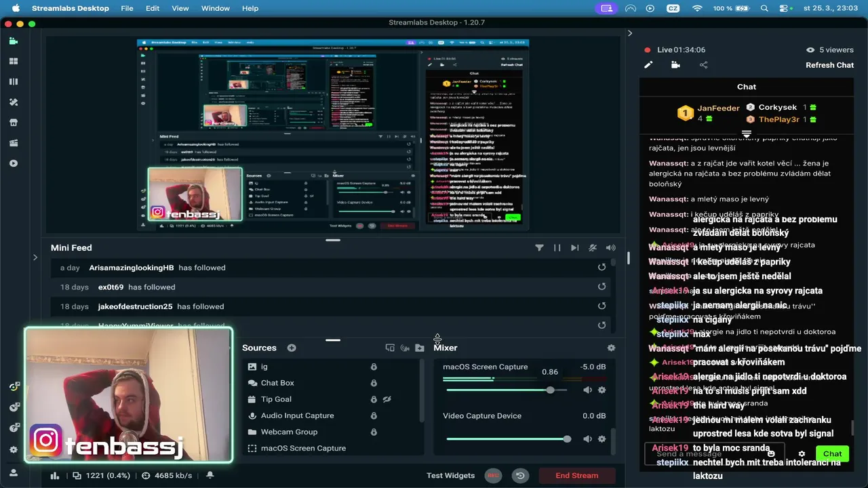Open the Window menu
The width and height of the screenshot is (868, 488).
[x=216, y=8]
